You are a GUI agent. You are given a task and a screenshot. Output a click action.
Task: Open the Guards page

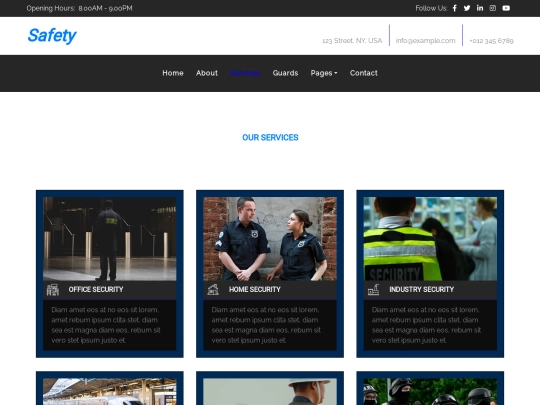(x=285, y=73)
